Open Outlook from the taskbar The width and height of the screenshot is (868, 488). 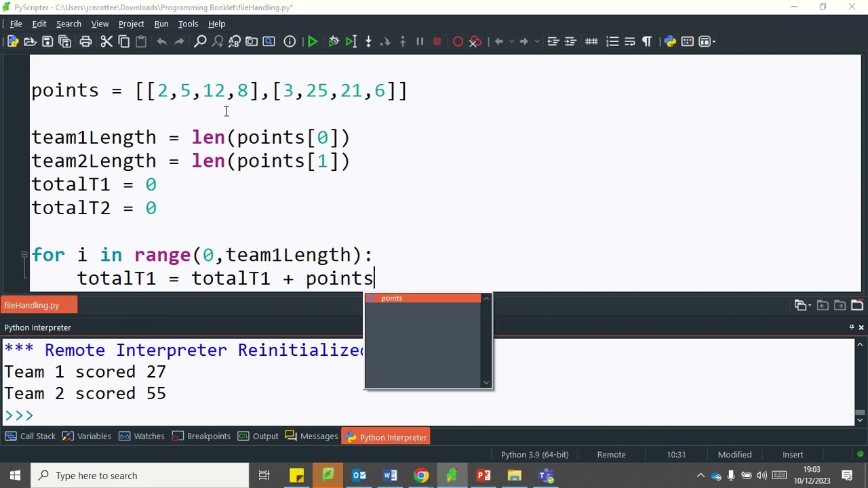[359, 476]
